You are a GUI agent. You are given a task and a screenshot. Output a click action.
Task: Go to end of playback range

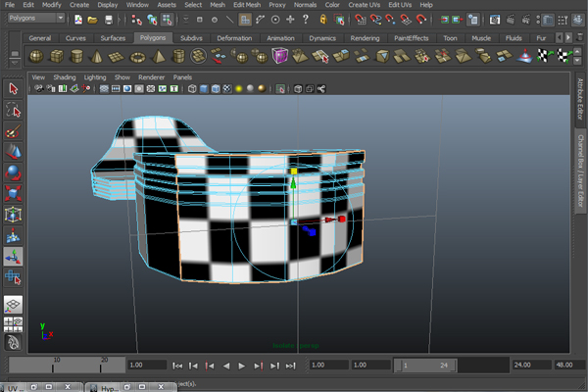coord(291,366)
